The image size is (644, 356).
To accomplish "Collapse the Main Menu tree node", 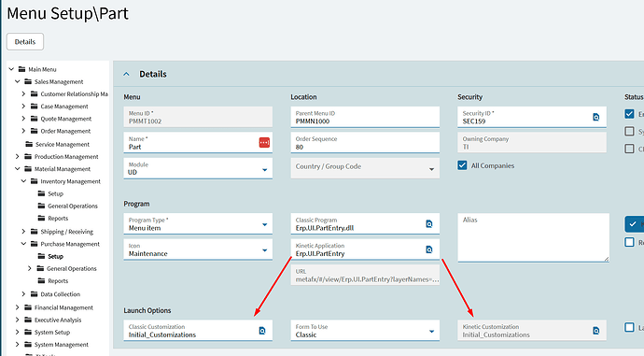I will tap(11, 69).
